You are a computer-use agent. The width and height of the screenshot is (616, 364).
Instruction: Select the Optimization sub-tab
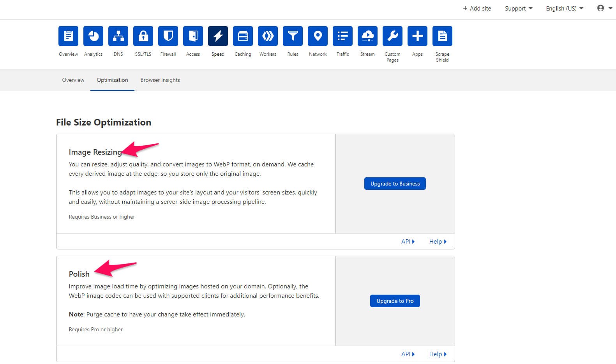(x=112, y=80)
